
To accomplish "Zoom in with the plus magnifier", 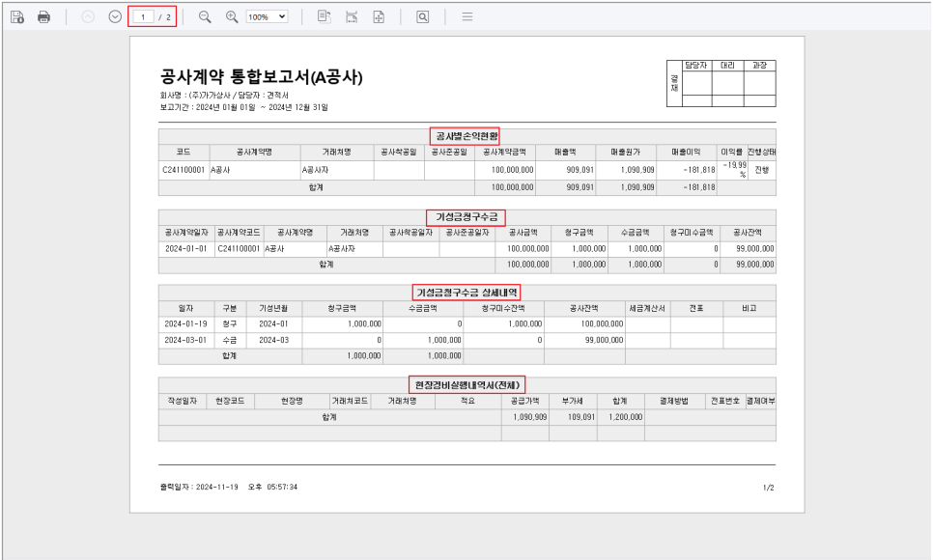I will click(x=232, y=16).
